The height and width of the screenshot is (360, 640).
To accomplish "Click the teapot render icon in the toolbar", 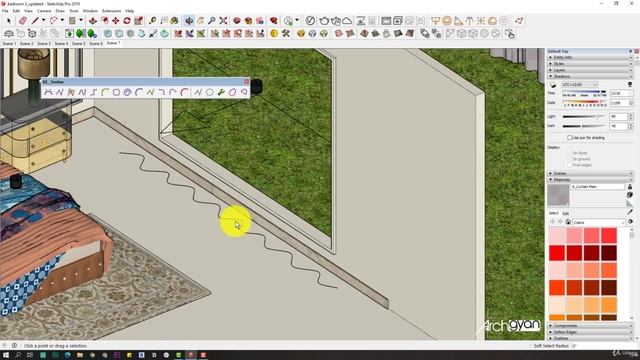I will (x=324, y=20).
